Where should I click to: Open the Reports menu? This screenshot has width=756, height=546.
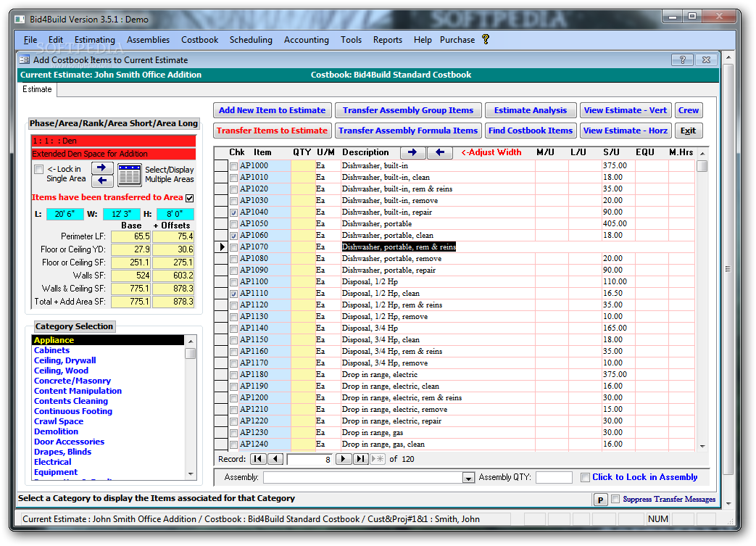pyautogui.click(x=388, y=40)
